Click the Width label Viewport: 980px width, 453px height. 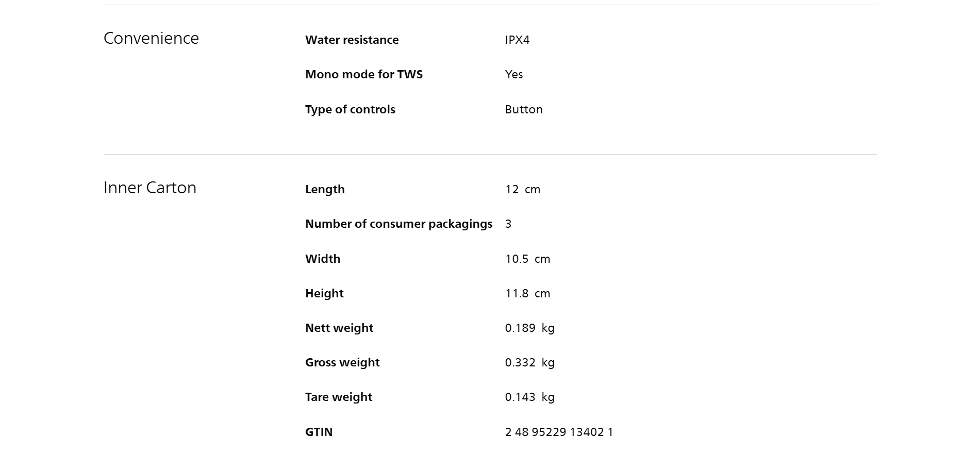pos(323,259)
